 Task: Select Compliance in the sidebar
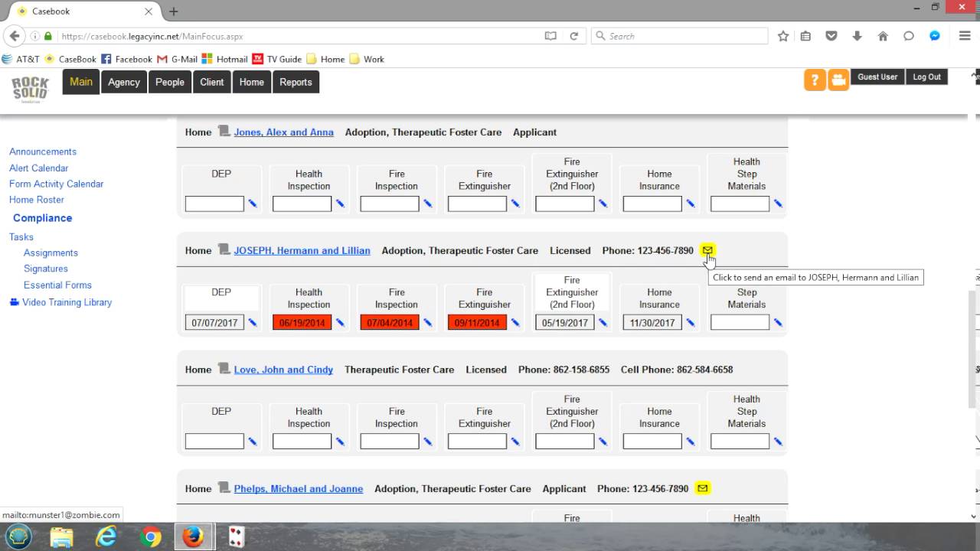tap(42, 218)
